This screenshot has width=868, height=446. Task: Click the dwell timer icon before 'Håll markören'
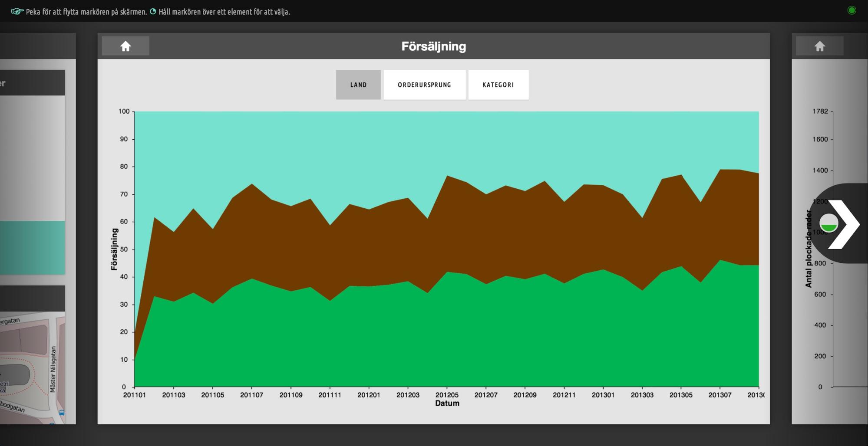[153, 12]
